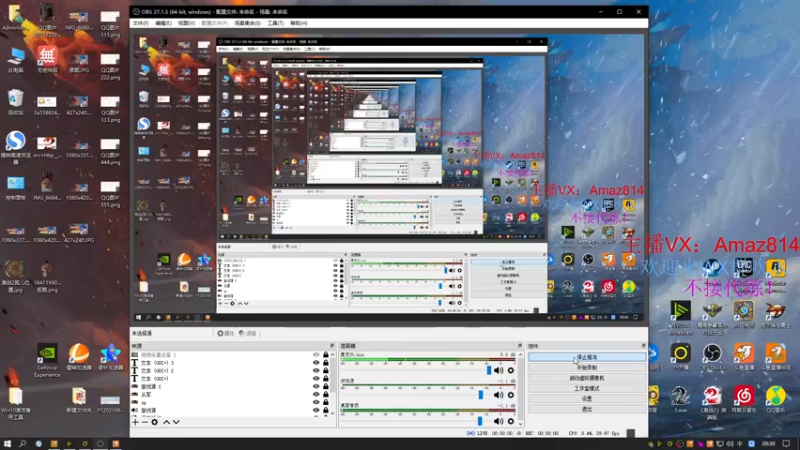Move the source up with the up arrow
Screen dimensions: 800x450
(166, 422)
